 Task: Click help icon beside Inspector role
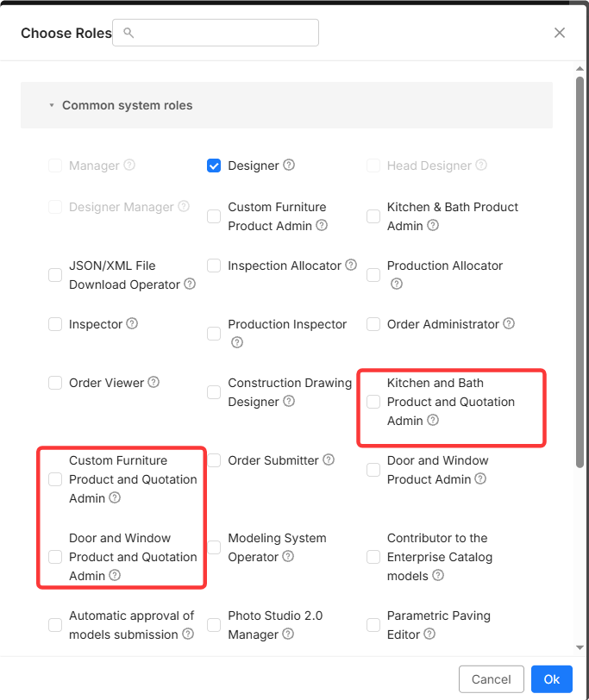coord(132,323)
